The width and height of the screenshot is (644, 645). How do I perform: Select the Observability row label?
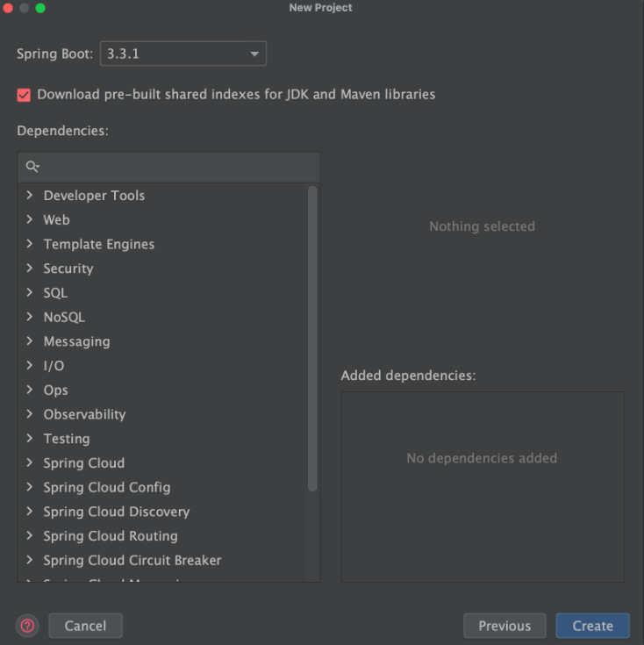point(85,414)
